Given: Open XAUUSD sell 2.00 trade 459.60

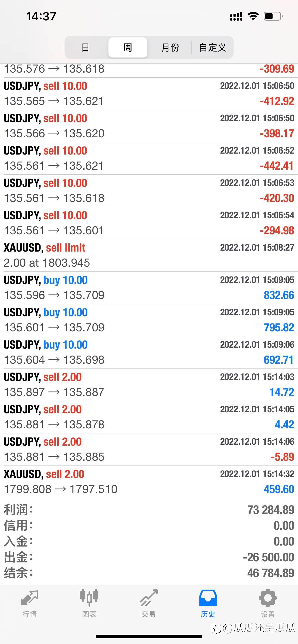Looking at the screenshot, I should coord(149,482).
